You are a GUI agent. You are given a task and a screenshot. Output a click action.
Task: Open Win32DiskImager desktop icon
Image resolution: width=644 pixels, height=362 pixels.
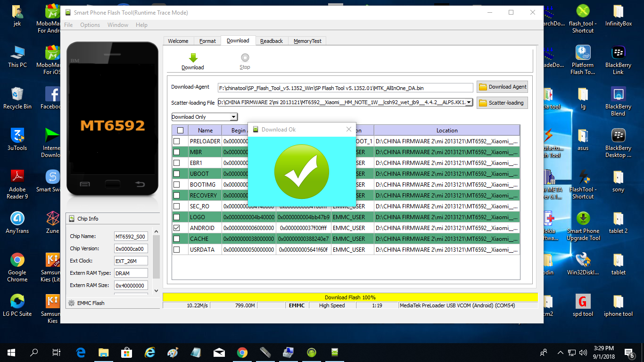point(583,264)
